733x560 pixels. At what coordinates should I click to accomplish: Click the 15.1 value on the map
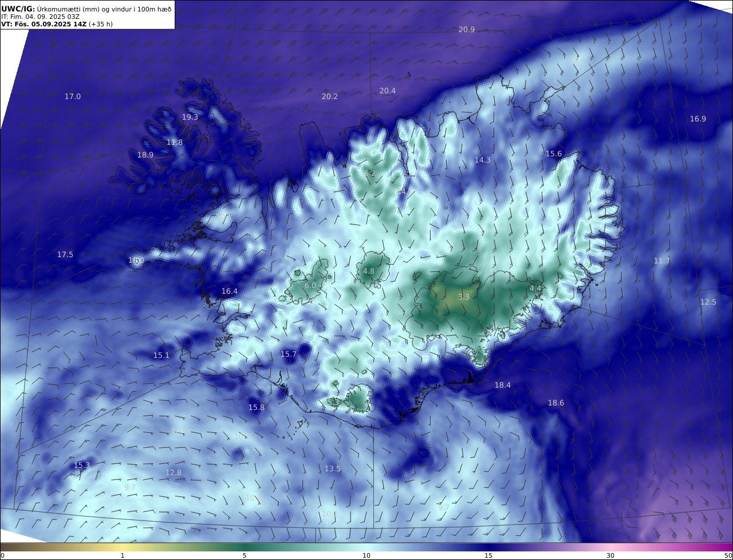coord(161,356)
